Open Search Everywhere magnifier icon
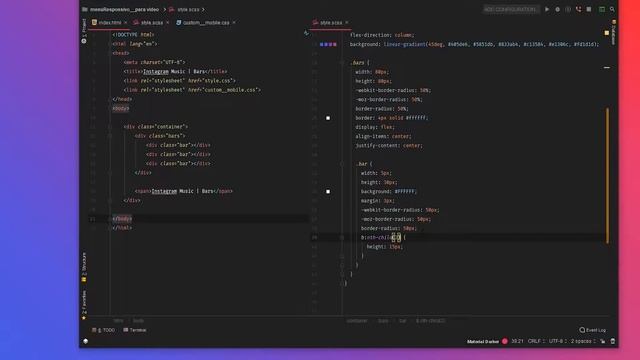 pos(612,9)
